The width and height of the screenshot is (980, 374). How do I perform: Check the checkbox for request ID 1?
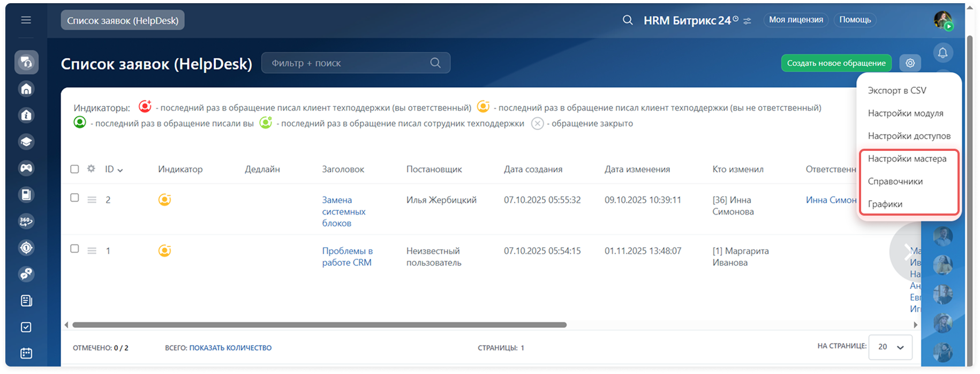[74, 249]
